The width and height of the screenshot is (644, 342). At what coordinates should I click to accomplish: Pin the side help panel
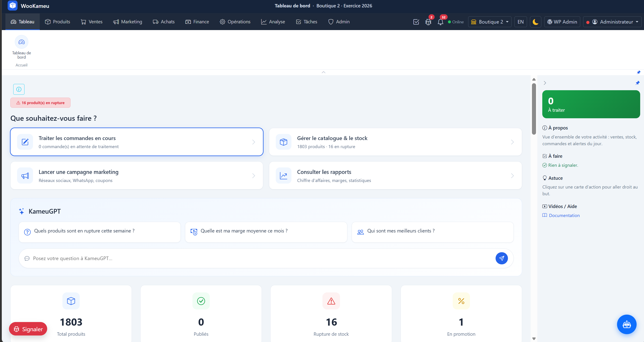pos(637,83)
